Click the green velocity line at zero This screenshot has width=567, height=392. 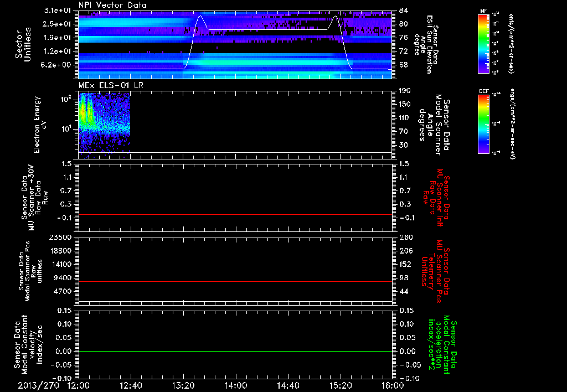tap(235, 351)
